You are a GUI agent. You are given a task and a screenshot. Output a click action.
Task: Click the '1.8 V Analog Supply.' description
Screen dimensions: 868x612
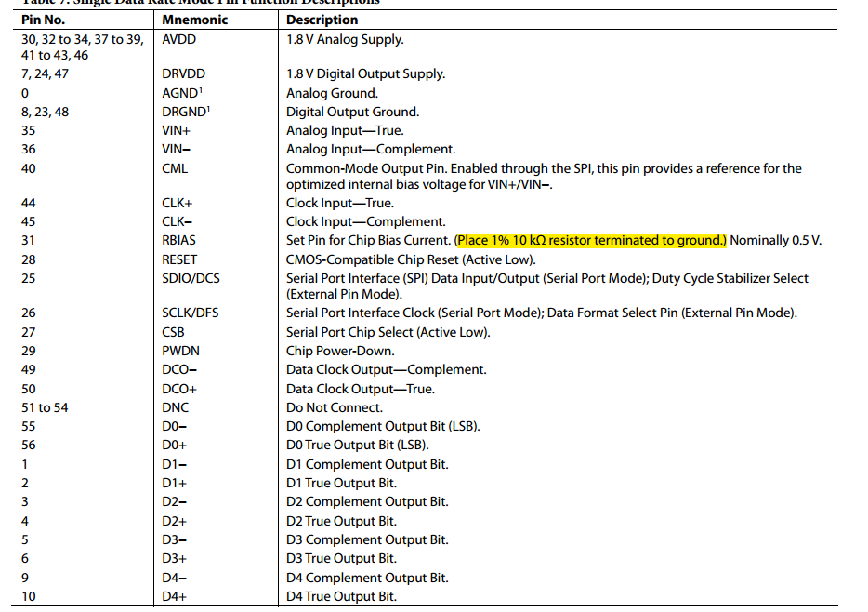click(345, 39)
